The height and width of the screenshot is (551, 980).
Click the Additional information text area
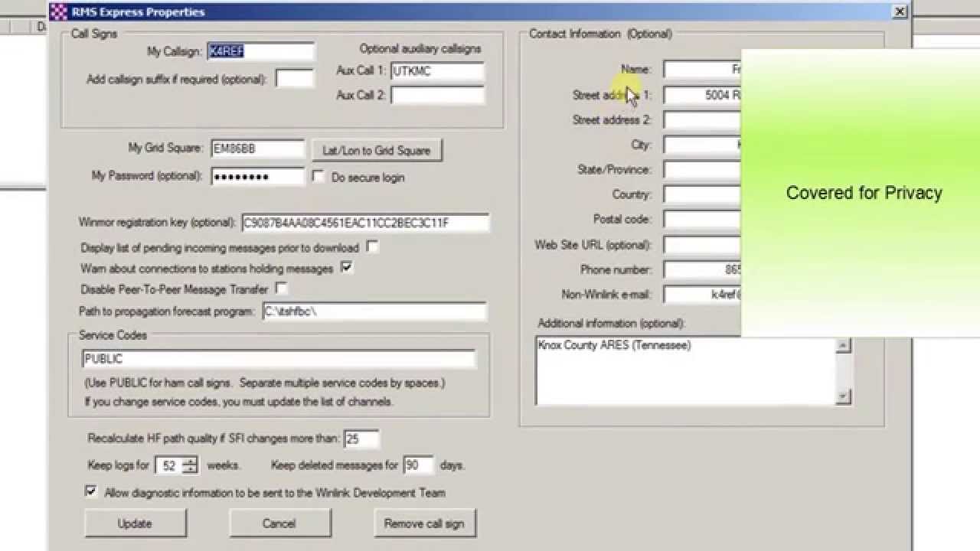point(686,370)
